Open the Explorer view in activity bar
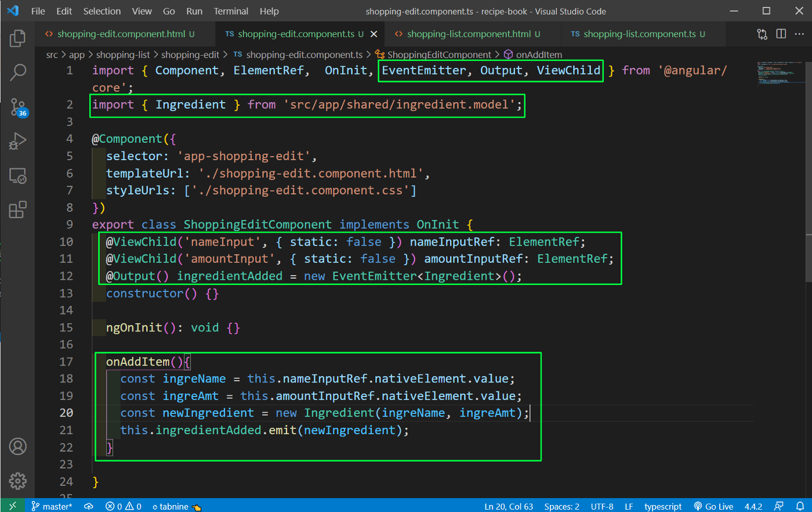 point(17,38)
